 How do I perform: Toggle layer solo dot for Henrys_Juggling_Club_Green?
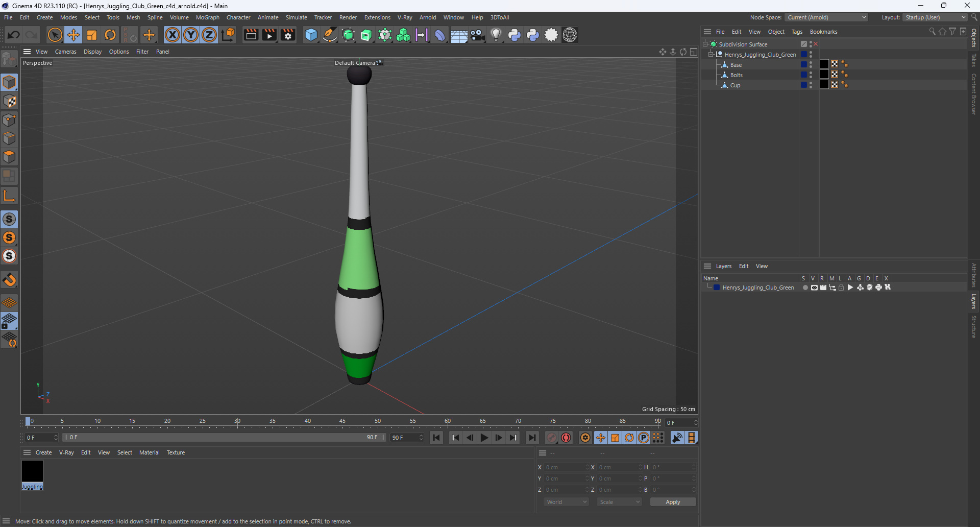click(x=805, y=288)
